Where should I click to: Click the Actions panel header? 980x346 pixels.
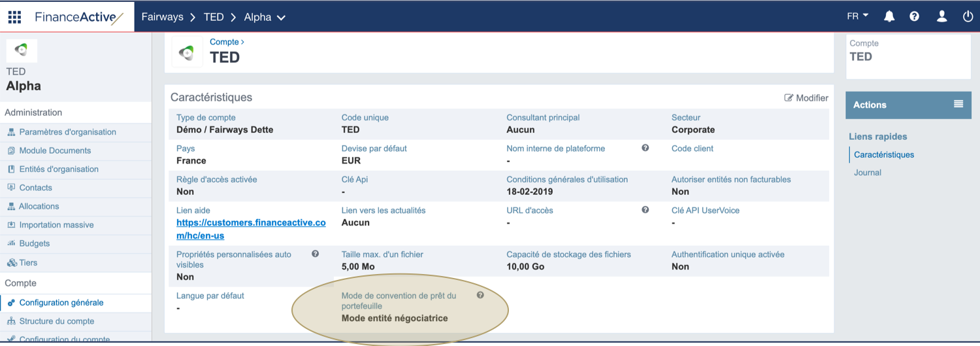pyautogui.click(x=908, y=105)
